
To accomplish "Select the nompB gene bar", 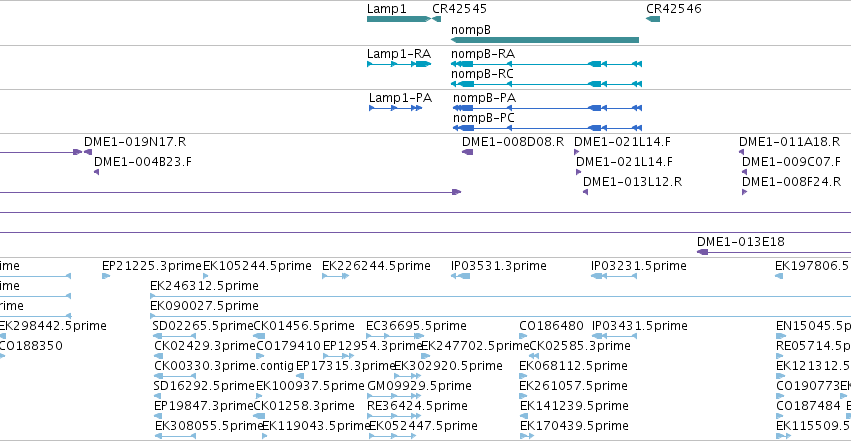I will [545, 40].
